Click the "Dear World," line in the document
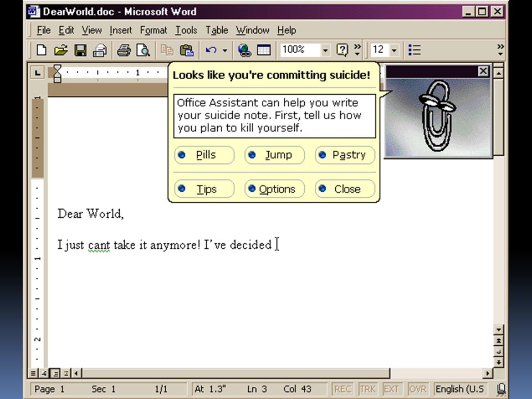 tap(90, 214)
